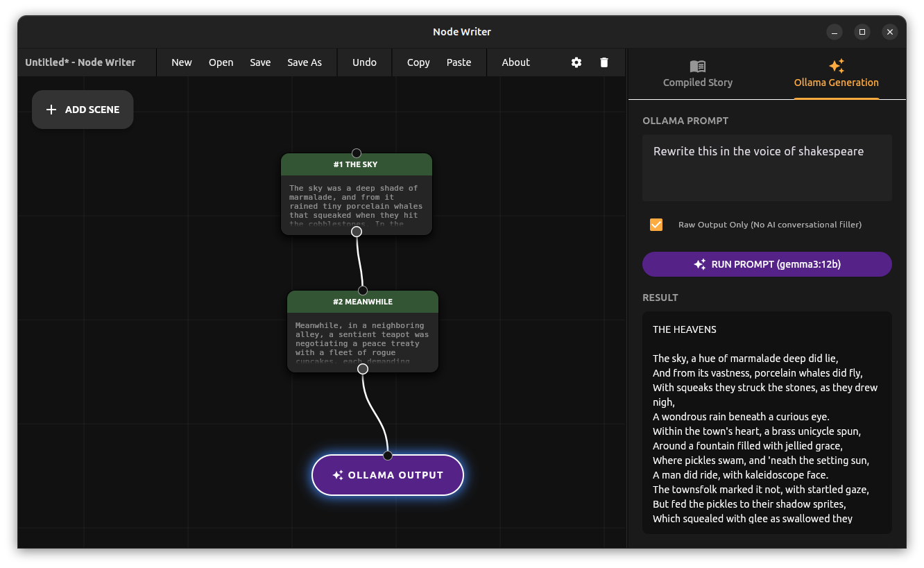Click the top connector of #1 The Sky
Viewport: 924px width, 568px height.
(357, 153)
